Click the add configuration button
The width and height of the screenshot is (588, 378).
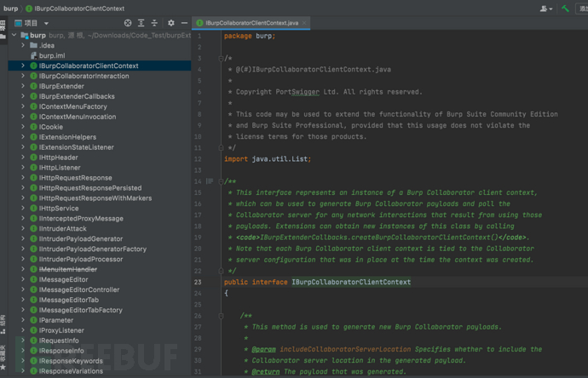coord(583,9)
